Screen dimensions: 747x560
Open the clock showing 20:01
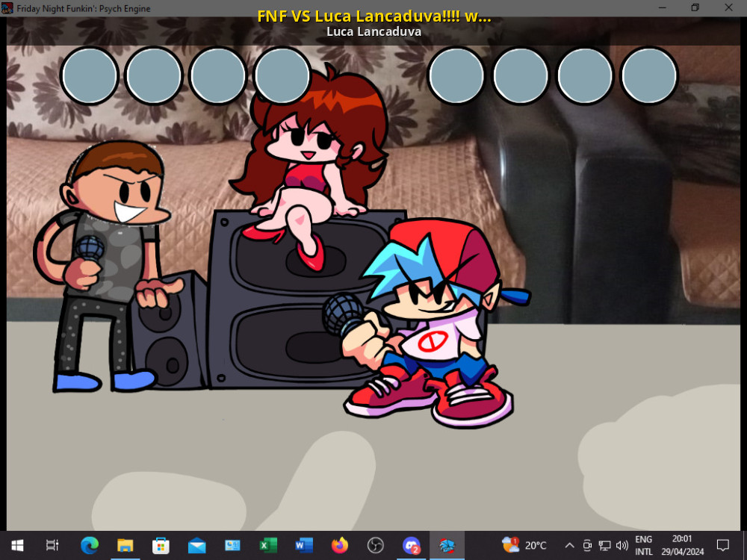click(x=681, y=546)
